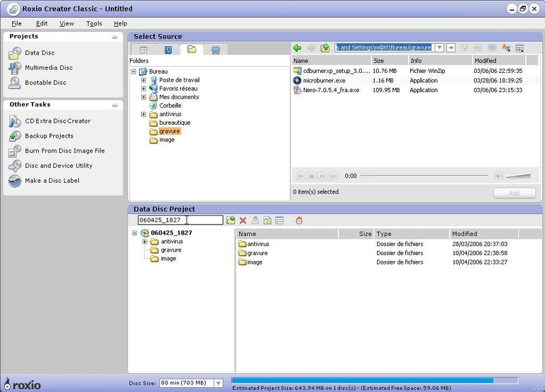Go back with the green left arrow
Screen dimensions: 545x392
tap(297, 47)
